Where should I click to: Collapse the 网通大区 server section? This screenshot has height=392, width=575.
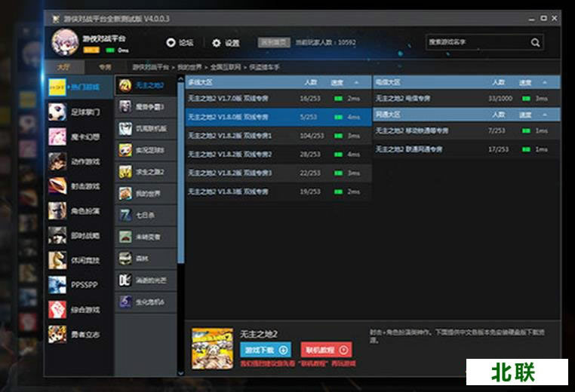click(543, 115)
